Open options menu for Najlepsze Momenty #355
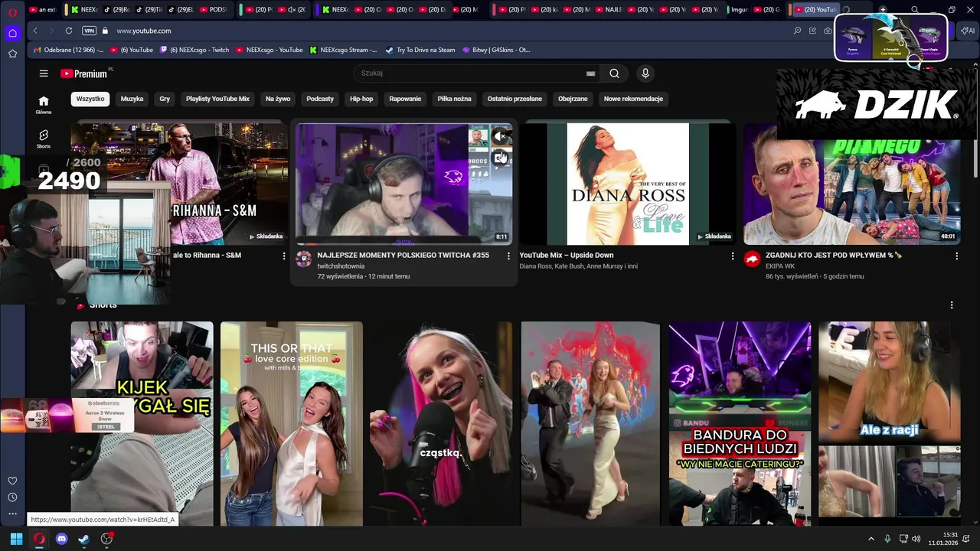980x551 pixels. coord(508,256)
